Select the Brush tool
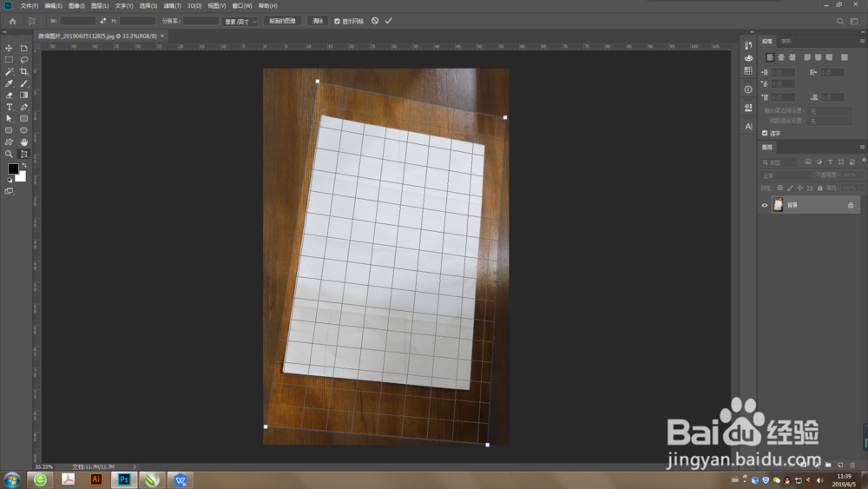 coord(23,83)
